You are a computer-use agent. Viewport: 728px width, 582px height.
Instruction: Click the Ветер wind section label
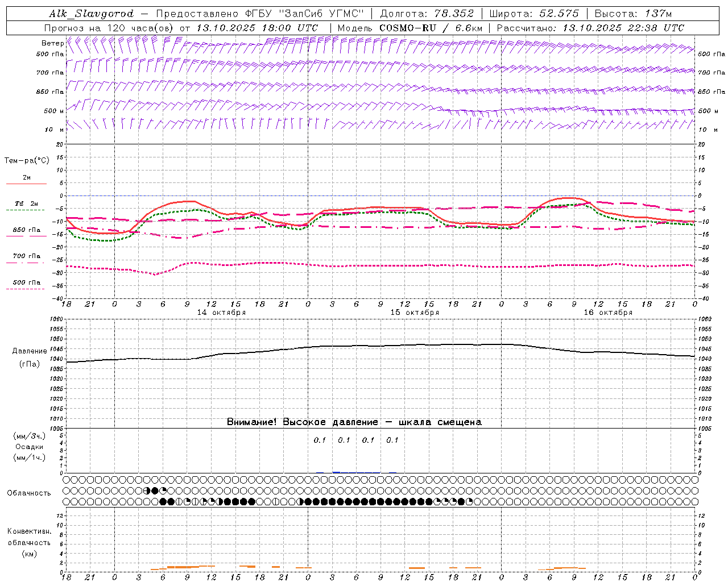tap(53, 43)
